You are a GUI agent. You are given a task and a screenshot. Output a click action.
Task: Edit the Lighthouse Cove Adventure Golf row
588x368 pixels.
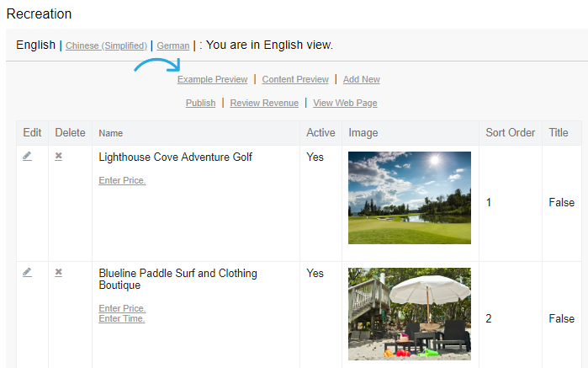(27, 157)
